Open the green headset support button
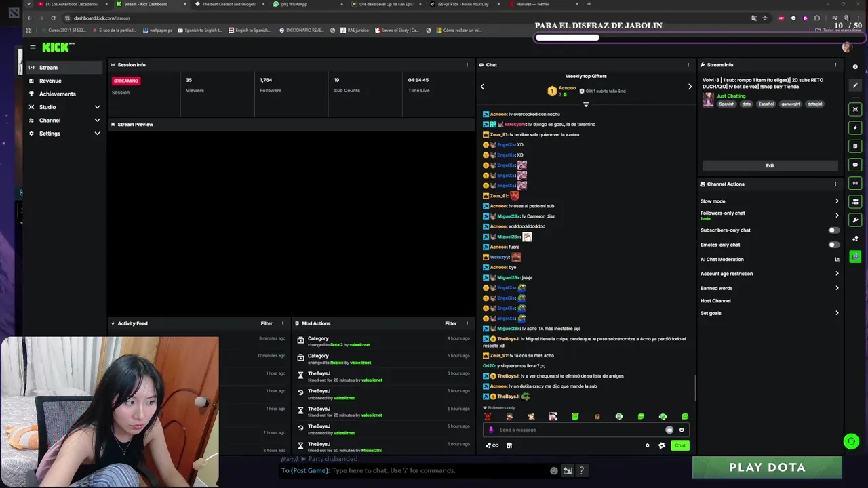The image size is (868, 488). point(851,442)
